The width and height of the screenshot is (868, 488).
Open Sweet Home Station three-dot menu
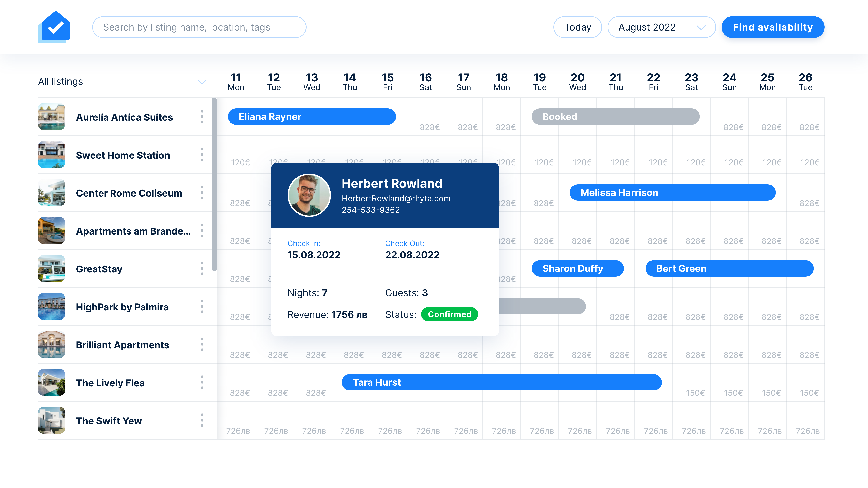coord(202,155)
